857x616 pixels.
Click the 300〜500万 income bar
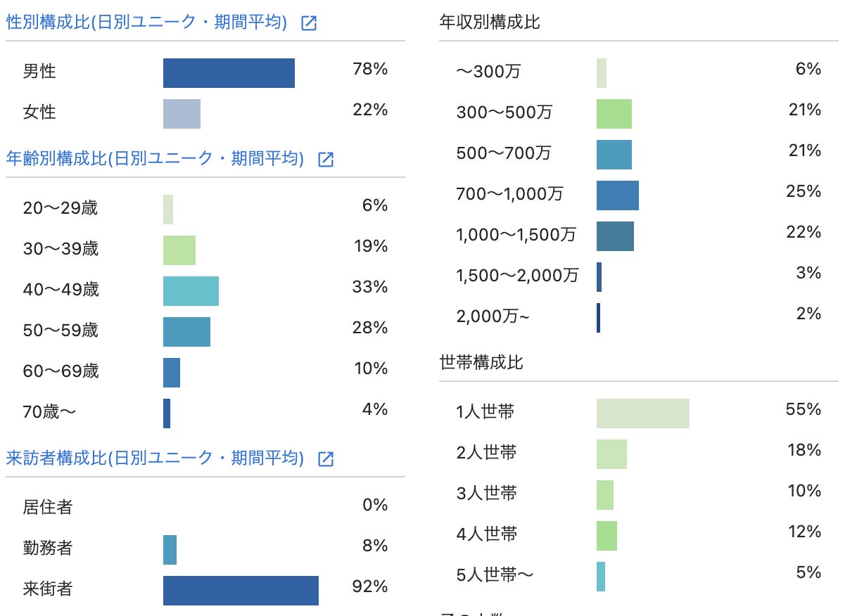(x=614, y=114)
